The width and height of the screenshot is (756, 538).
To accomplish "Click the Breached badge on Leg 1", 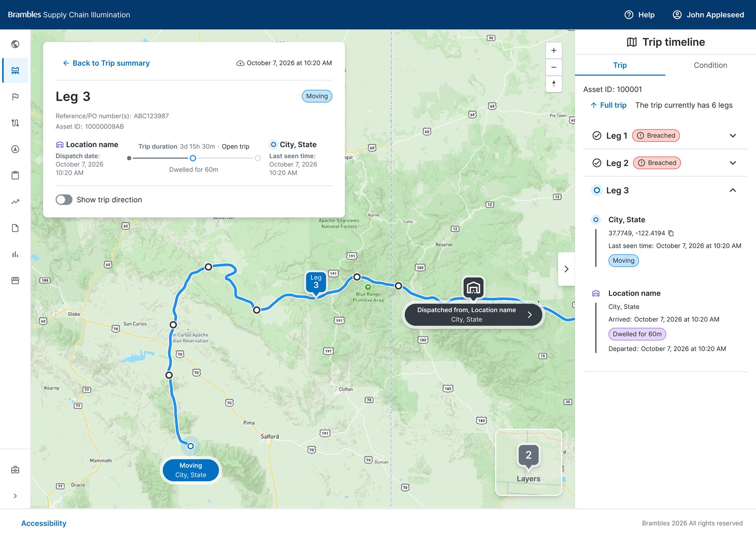I will point(656,136).
